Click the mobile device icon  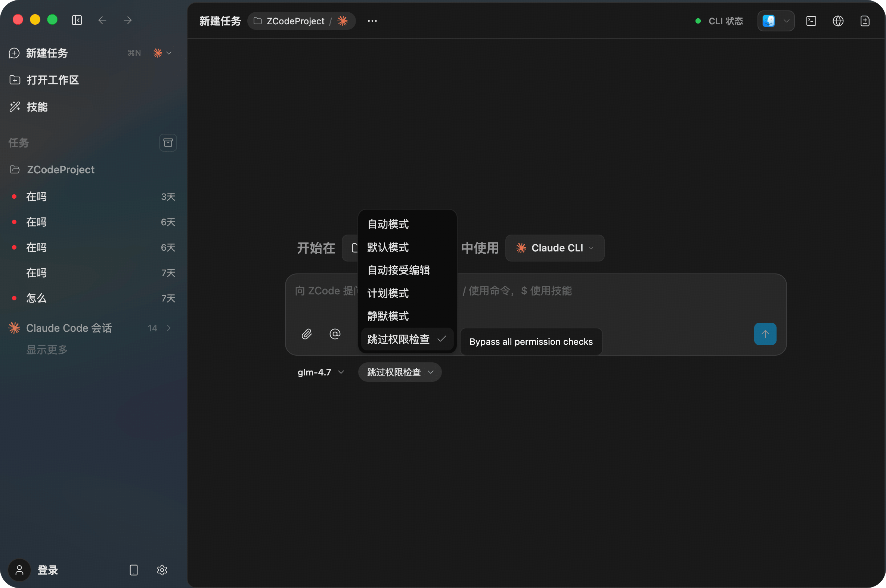click(x=133, y=570)
